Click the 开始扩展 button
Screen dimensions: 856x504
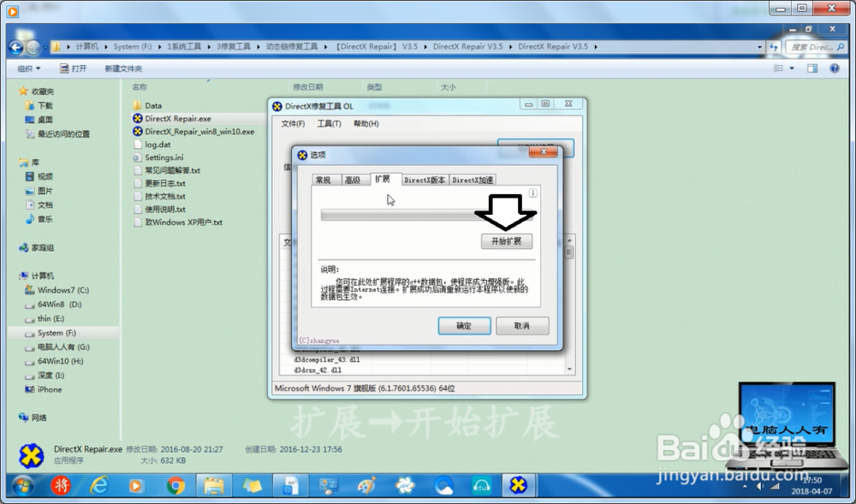coord(506,241)
